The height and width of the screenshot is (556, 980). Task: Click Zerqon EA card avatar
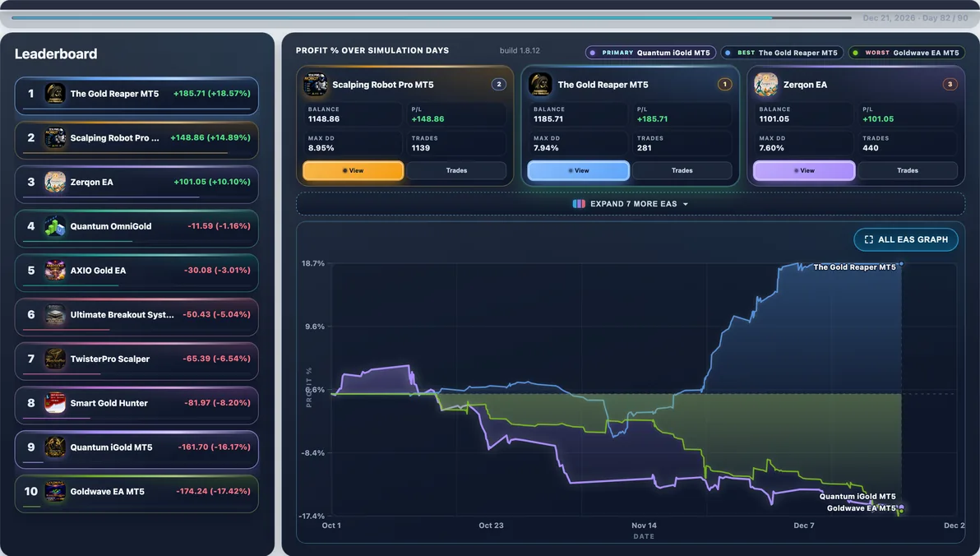(766, 85)
